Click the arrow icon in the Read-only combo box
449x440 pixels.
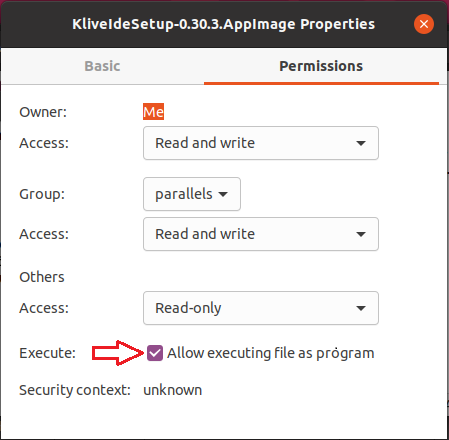361,308
